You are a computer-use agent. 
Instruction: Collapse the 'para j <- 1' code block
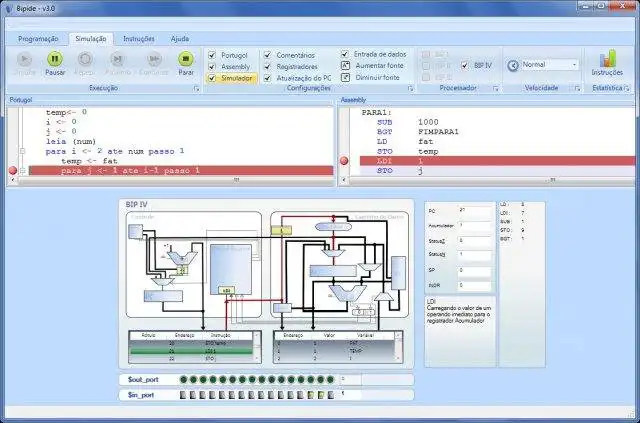[22, 171]
